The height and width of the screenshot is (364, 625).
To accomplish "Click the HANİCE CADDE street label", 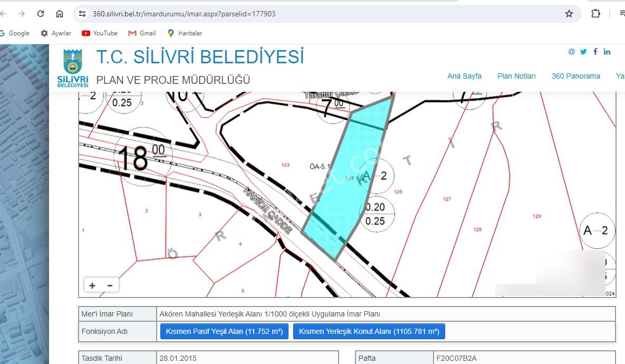I will coord(268,210).
